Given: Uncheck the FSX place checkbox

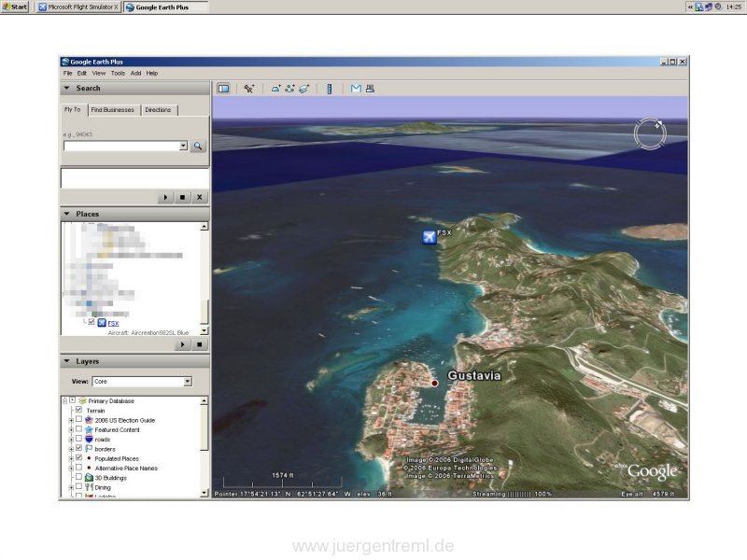Looking at the screenshot, I should coord(92,322).
